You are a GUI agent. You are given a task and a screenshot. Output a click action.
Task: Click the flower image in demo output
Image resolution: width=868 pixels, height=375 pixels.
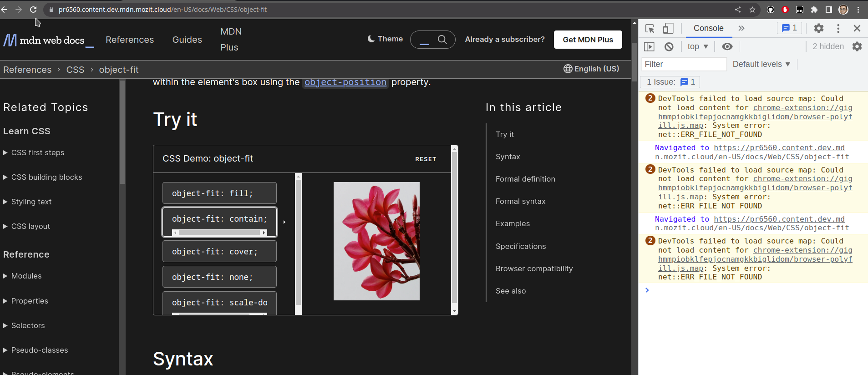(x=376, y=241)
